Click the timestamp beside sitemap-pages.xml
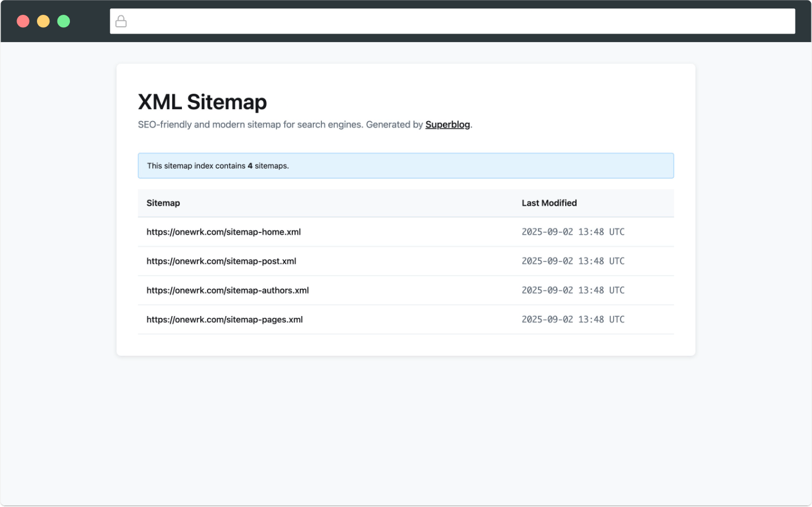 click(x=573, y=319)
